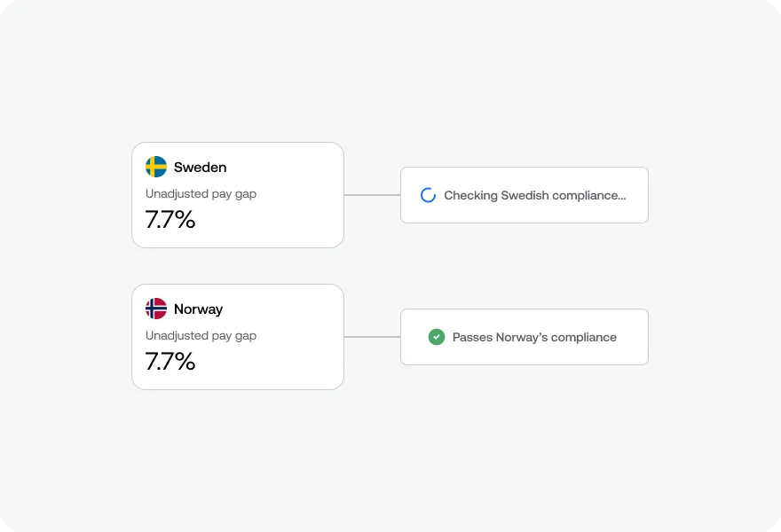Click Unadjusted pay gap label under Sweden
The width and height of the screenshot is (781, 532).
pyautogui.click(x=201, y=194)
